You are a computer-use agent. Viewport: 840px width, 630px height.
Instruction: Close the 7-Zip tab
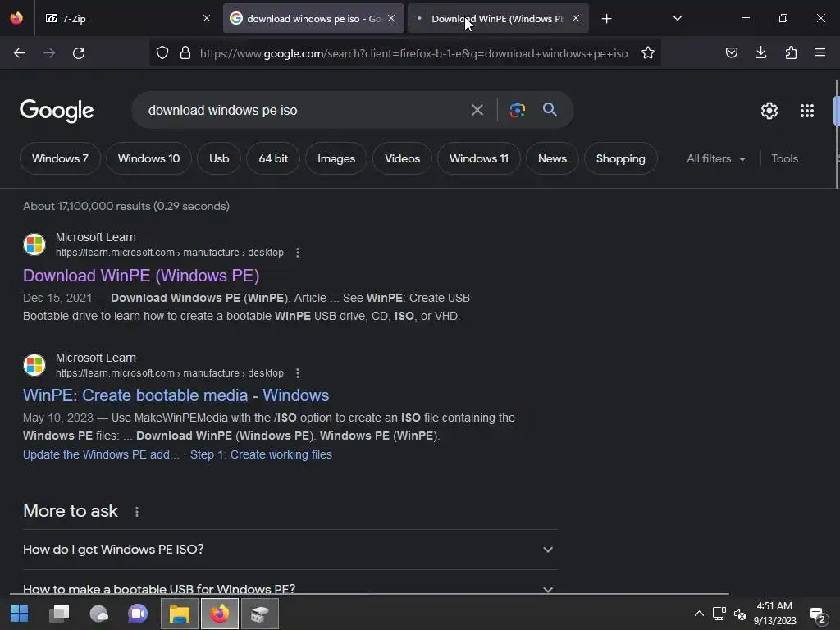207,18
